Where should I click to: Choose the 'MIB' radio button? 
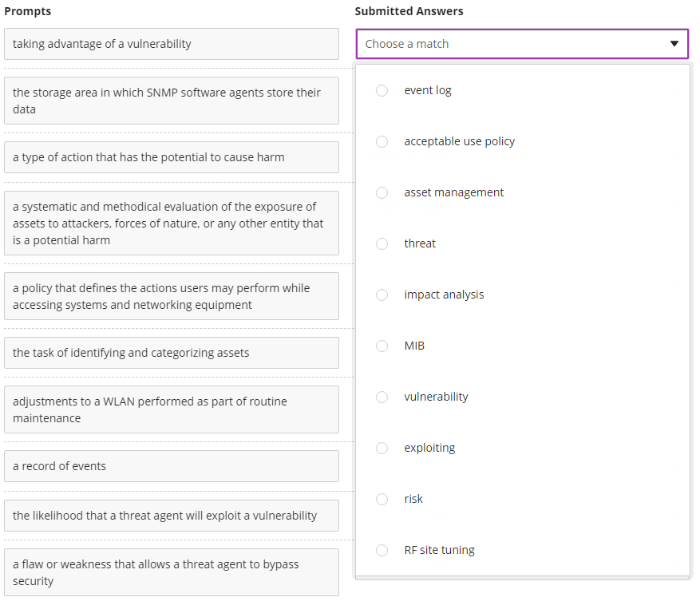[382, 346]
